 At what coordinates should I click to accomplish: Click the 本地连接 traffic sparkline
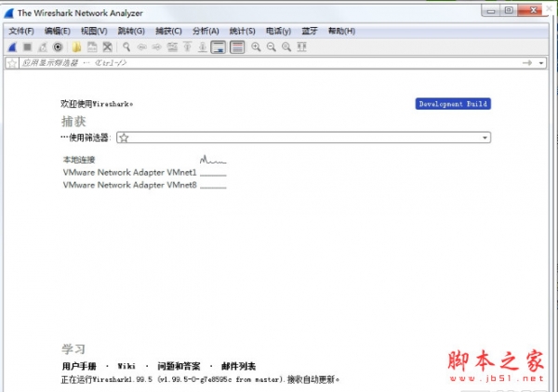pyautogui.click(x=213, y=160)
